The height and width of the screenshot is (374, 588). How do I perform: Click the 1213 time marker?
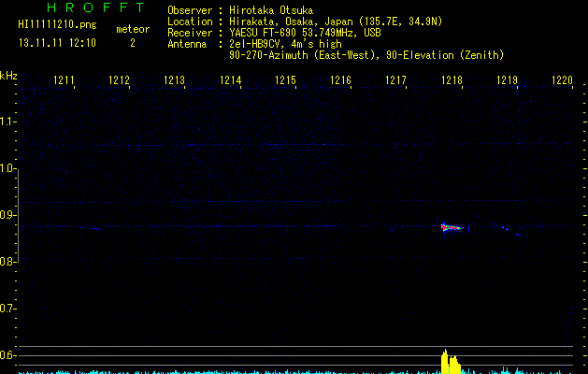(x=175, y=80)
